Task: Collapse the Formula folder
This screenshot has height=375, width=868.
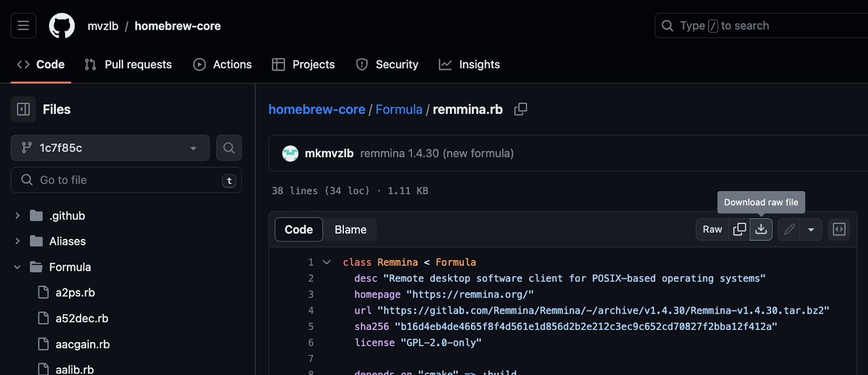Action: (x=17, y=267)
